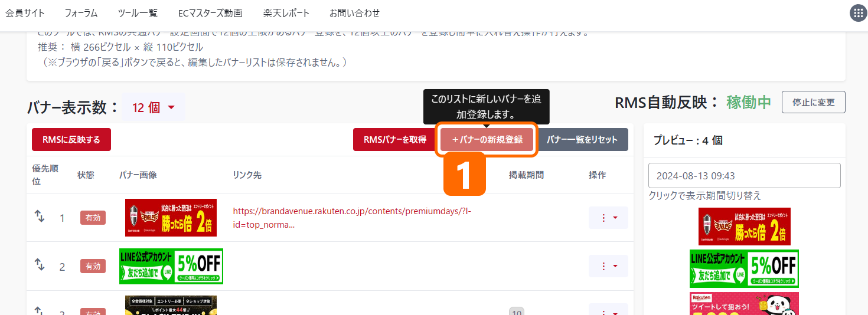The height and width of the screenshot is (315, 868).
Task: Click 勝ったら倍 banner thumbnail in row 1
Action: click(171, 217)
